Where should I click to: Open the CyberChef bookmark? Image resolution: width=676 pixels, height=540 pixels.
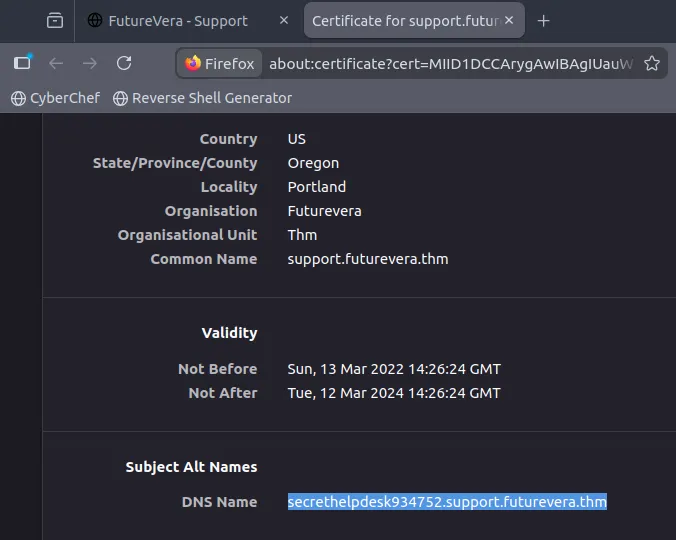click(x=56, y=98)
